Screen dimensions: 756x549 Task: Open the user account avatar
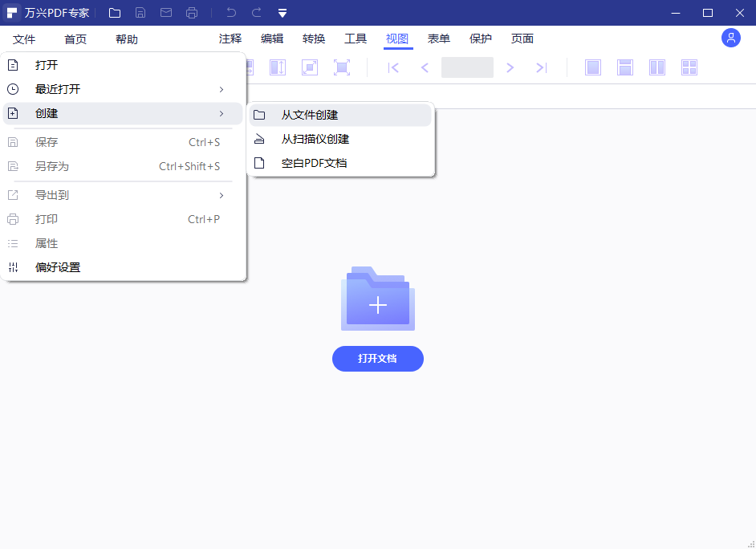pyautogui.click(x=730, y=38)
